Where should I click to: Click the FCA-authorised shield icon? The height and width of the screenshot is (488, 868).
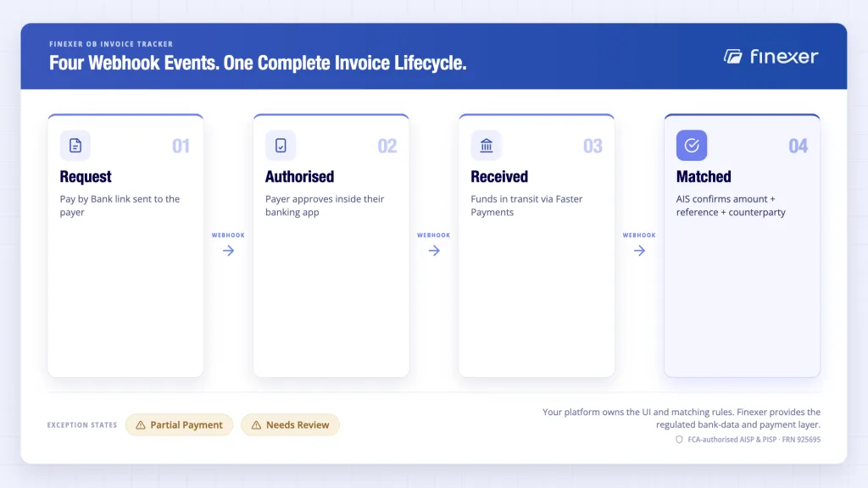(x=679, y=440)
